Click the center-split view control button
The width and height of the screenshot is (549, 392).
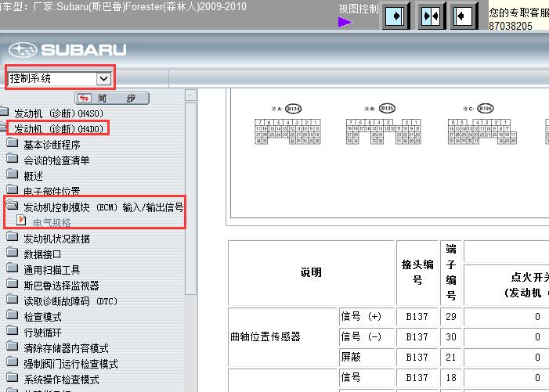[x=432, y=16]
